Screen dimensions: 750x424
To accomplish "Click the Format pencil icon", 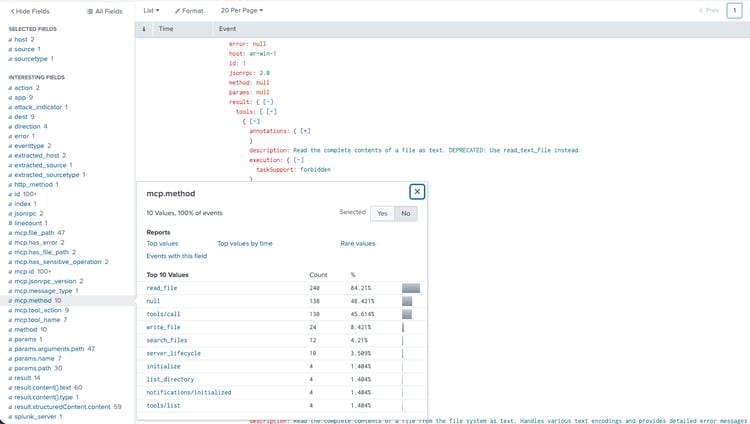I will tap(177, 11).
